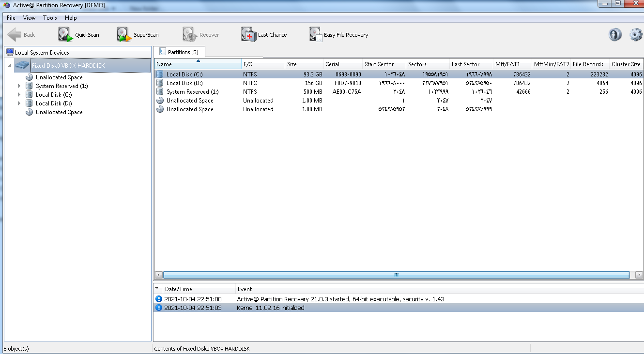Open the About info icon
Viewport: 644px width, 354px height.
coord(615,35)
